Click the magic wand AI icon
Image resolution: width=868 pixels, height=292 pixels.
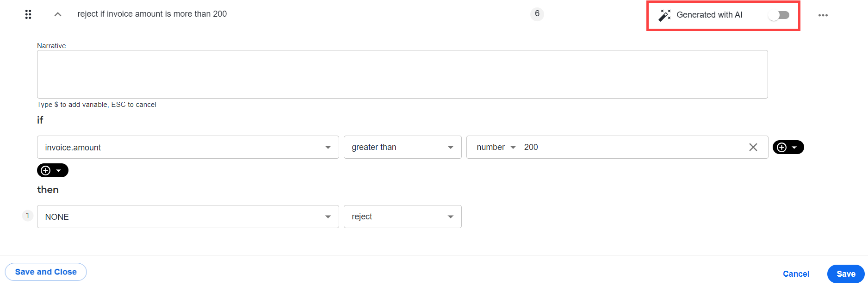[664, 15]
